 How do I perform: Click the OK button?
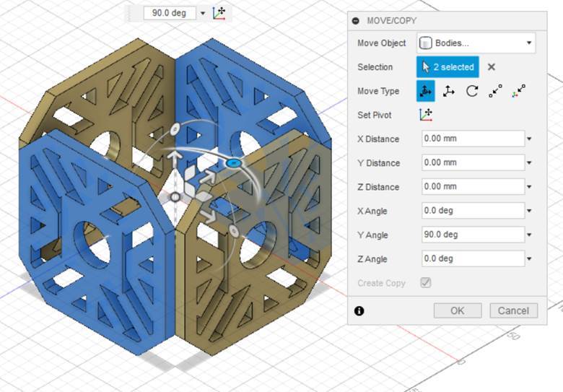coord(458,310)
